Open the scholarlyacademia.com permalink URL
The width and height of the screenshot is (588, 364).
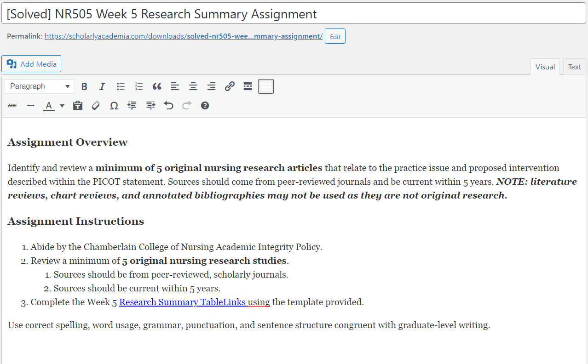184,36
